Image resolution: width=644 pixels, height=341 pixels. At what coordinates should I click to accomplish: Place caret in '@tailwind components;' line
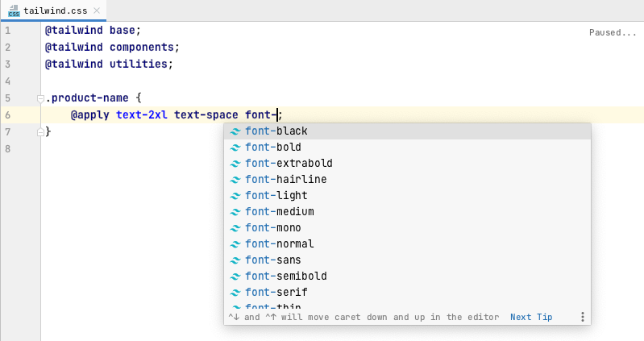pos(112,48)
